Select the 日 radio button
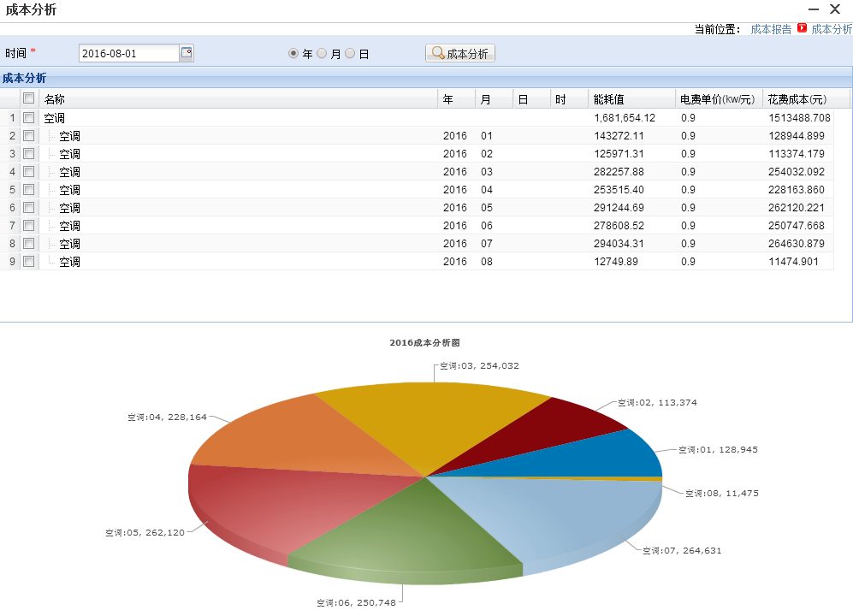This screenshot has width=853, height=616. (x=350, y=53)
